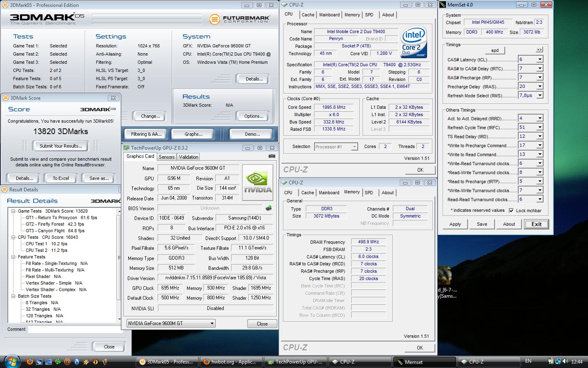
Task: Open the desktop icon above the Sams... label
Action: 444,275
